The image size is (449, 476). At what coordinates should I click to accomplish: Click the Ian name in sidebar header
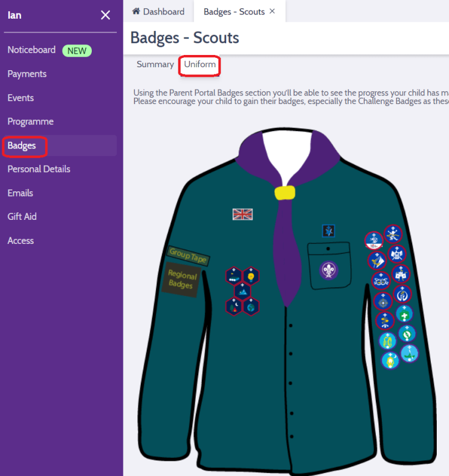tap(15, 15)
